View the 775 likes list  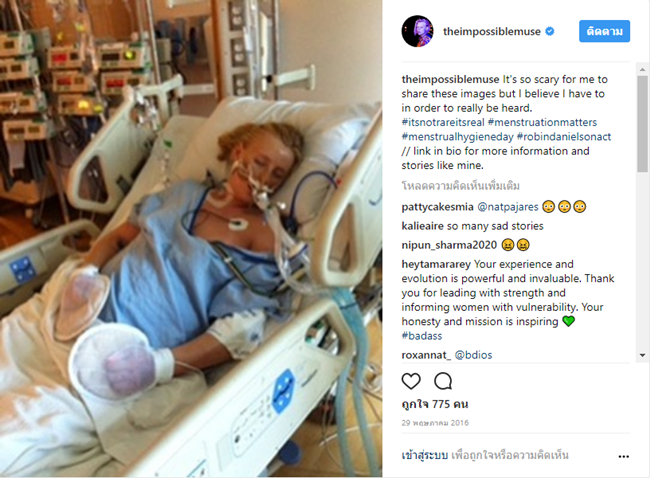tap(435, 404)
